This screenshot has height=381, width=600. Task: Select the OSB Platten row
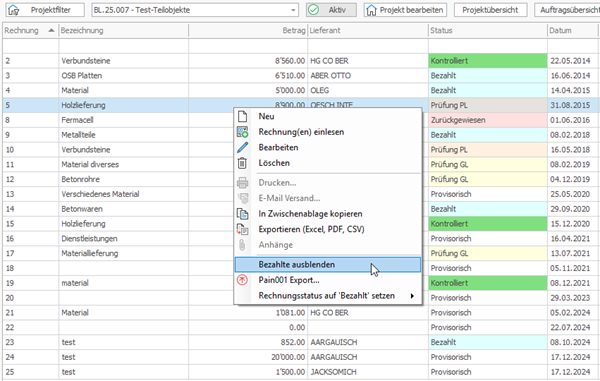coord(300,76)
